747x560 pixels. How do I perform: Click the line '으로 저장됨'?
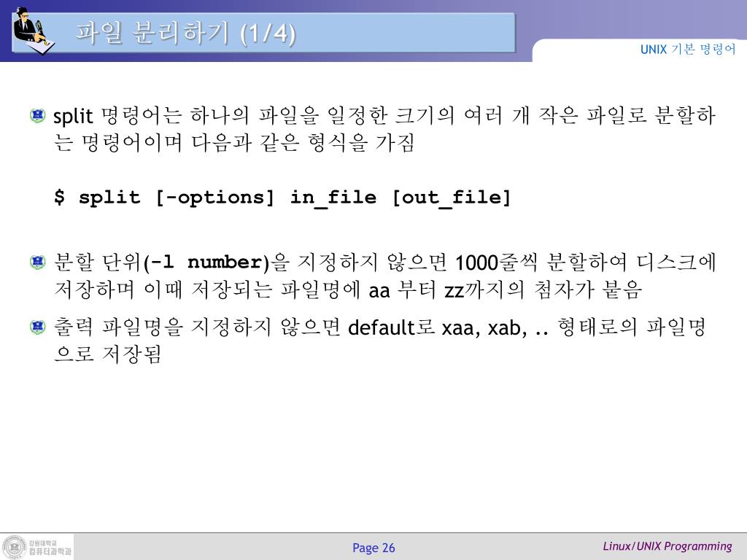(108, 354)
